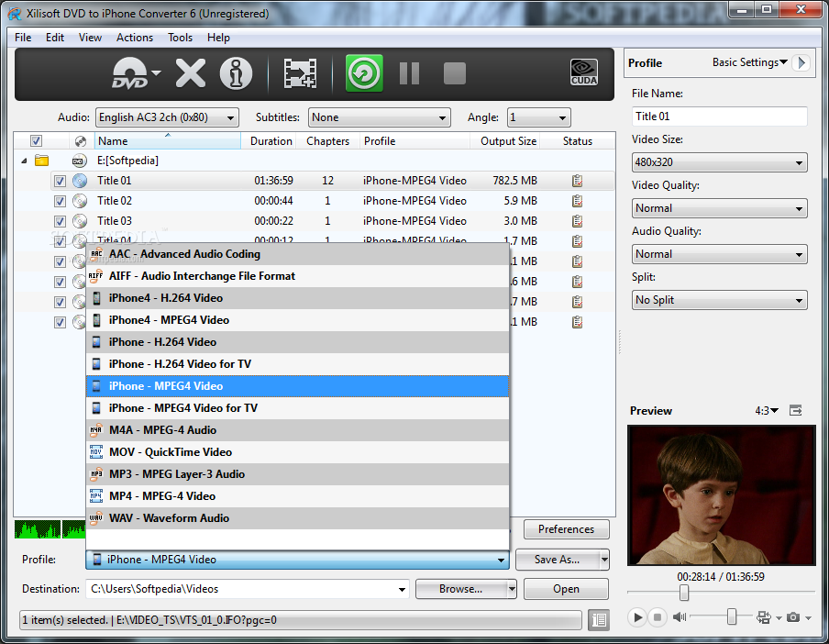Click the preview snapshot camera icon
The image size is (829, 644).
[x=793, y=617]
